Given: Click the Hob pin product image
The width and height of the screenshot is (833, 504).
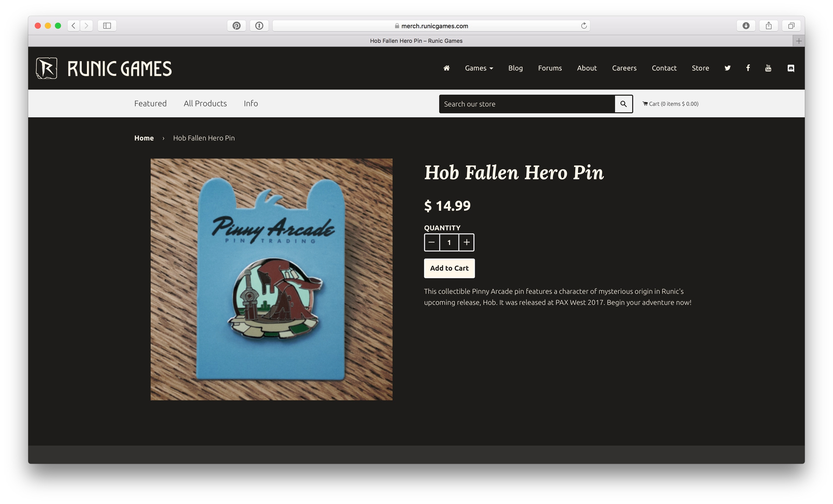Looking at the screenshot, I should pyautogui.click(x=271, y=279).
